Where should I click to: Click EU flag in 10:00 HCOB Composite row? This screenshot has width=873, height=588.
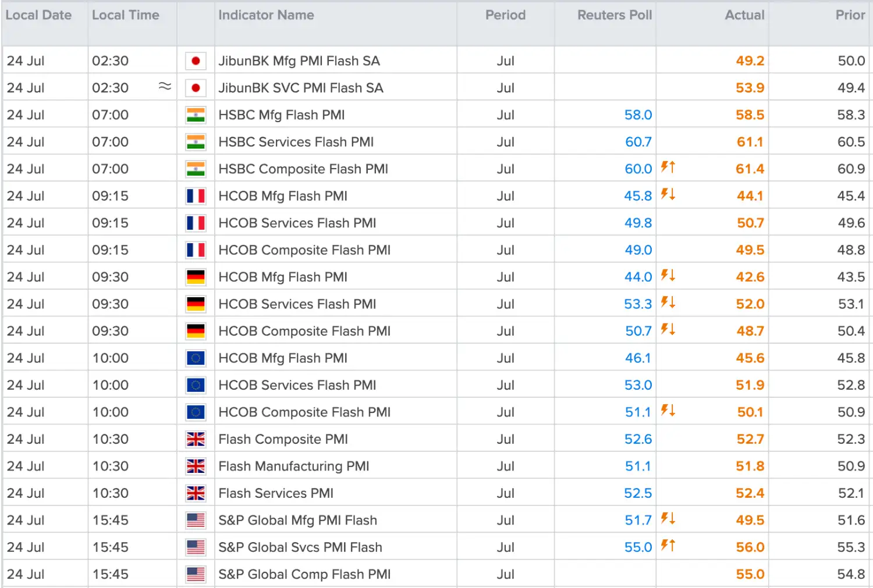coord(196,412)
